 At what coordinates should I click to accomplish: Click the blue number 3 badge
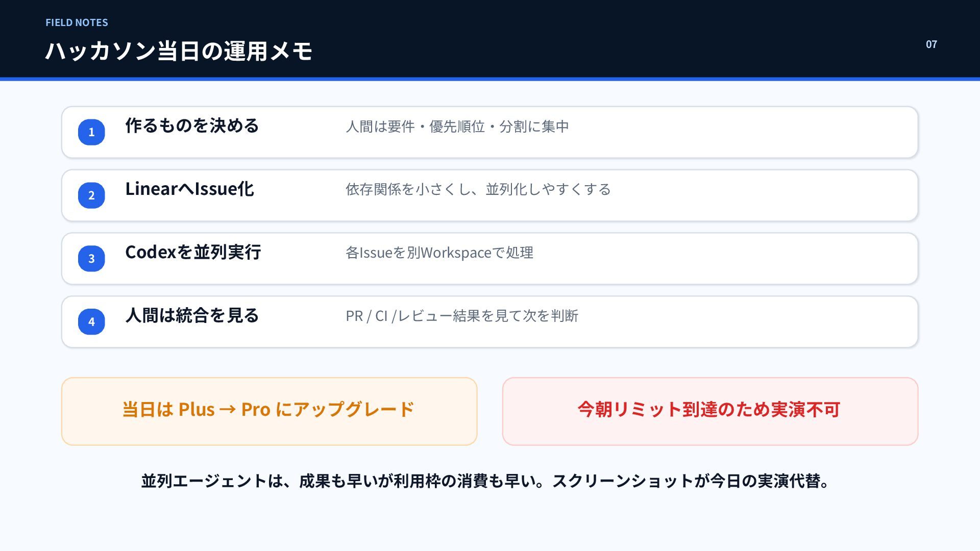[x=91, y=259]
